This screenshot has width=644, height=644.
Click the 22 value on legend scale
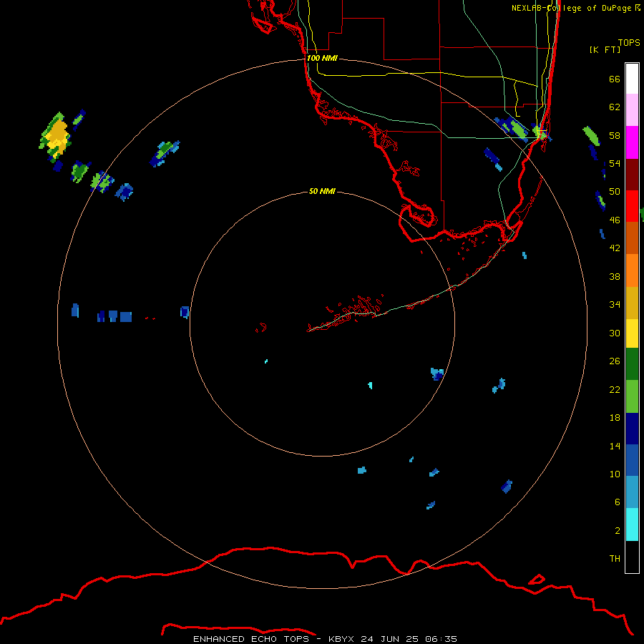coord(615,389)
